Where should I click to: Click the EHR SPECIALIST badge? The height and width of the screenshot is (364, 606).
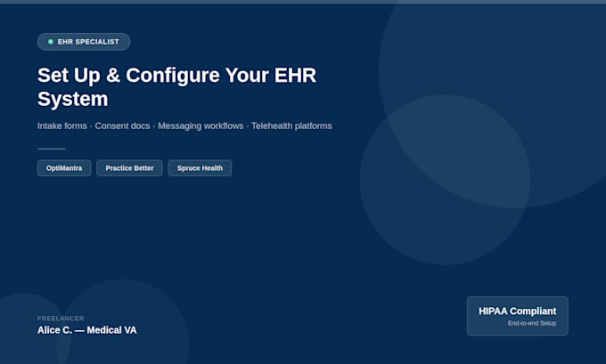tap(84, 42)
